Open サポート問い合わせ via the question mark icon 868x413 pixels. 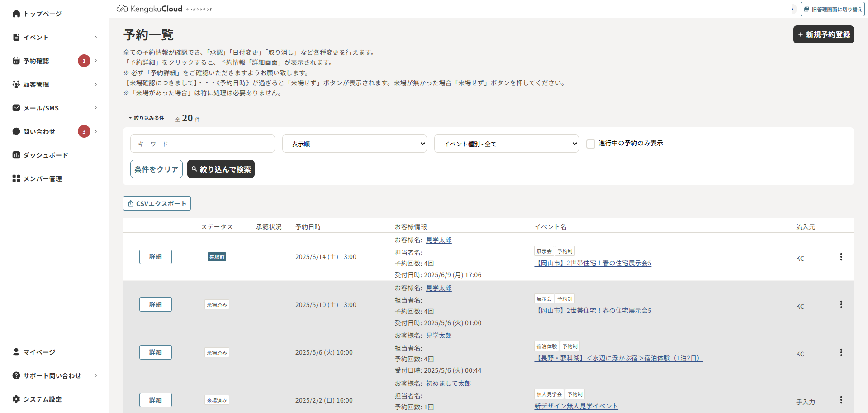pyautogui.click(x=16, y=375)
